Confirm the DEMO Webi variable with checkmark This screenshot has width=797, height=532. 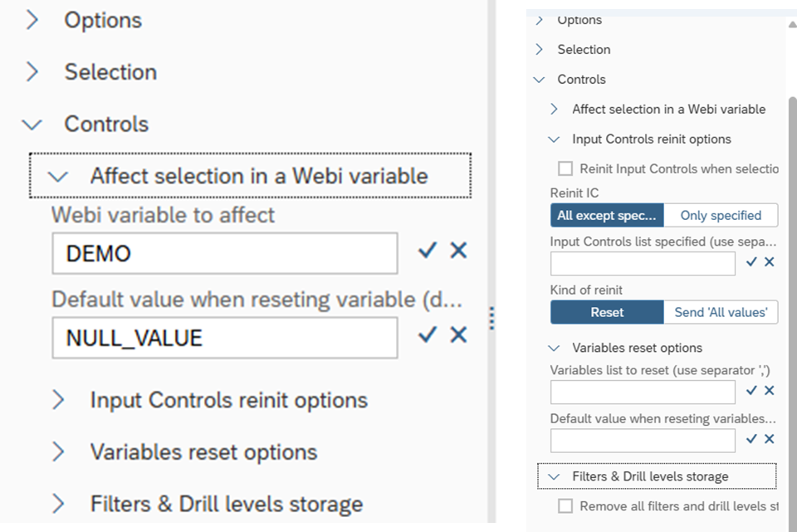tap(428, 251)
